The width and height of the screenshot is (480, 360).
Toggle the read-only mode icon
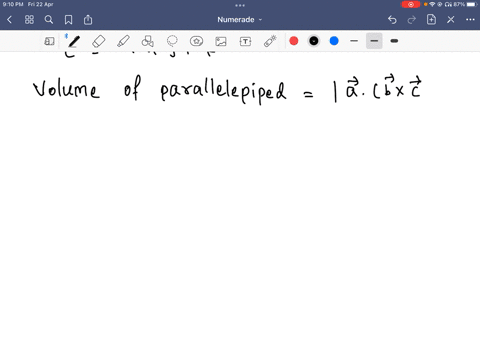pos(49,41)
